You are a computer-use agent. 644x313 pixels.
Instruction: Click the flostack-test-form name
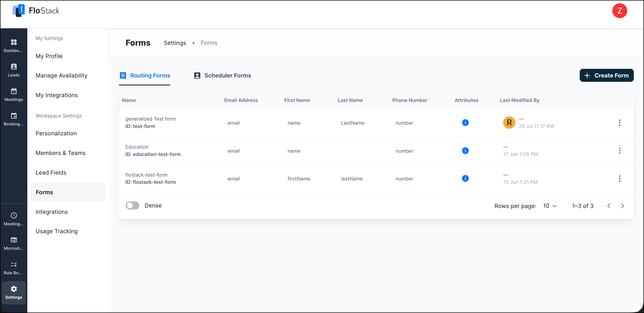pos(146,175)
